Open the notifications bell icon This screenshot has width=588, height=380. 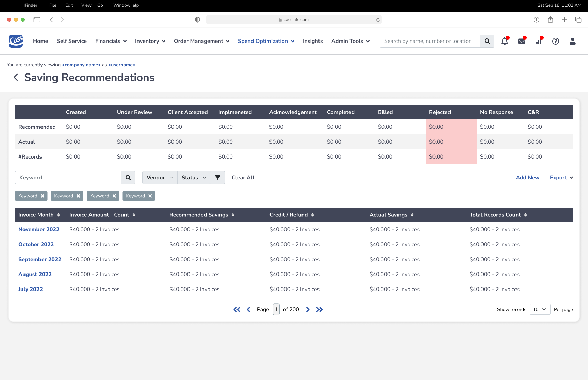coord(504,41)
